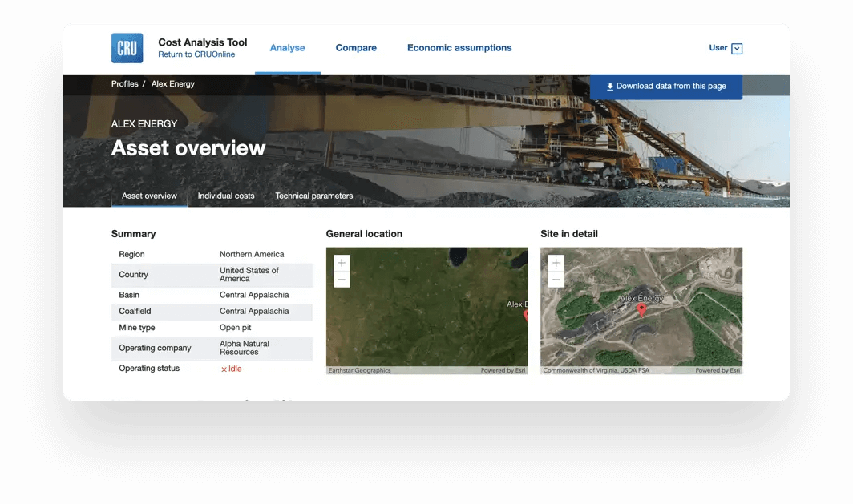Open Economic assumptions page

pos(459,48)
